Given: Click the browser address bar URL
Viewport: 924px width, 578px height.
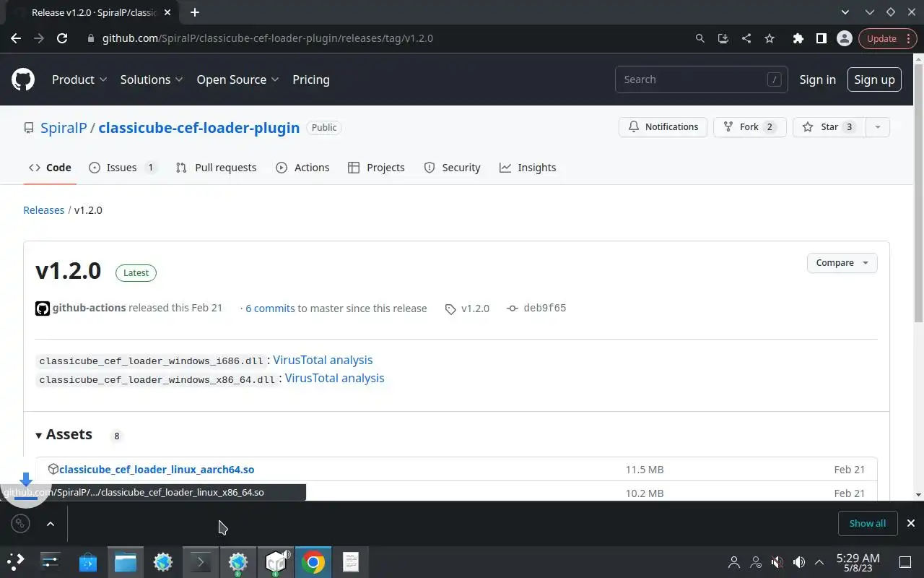Looking at the screenshot, I should point(268,38).
